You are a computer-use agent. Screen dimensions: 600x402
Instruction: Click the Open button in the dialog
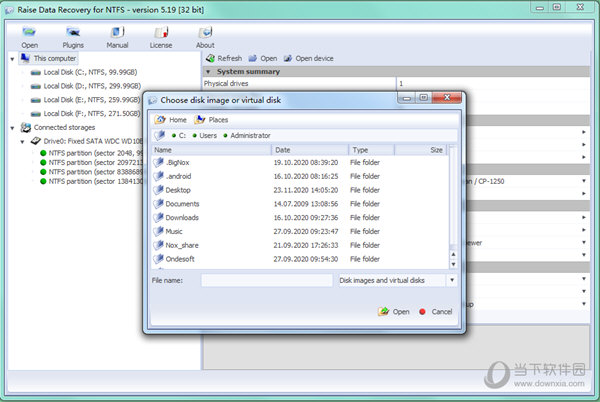tap(394, 312)
